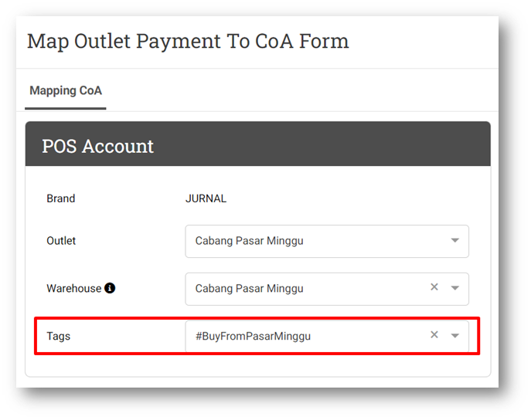This screenshot has width=531, height=420.
Task: Click the Map Outlet Payment To CoA Form title
Action: point(188,42)
